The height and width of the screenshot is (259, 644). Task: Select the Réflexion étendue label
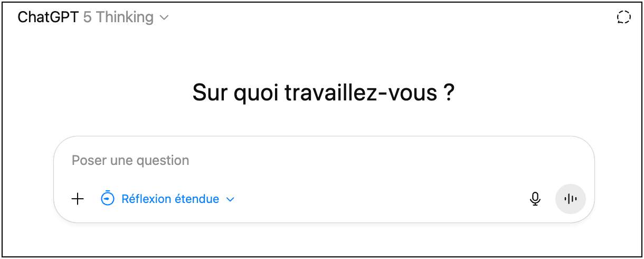coord(170,199)
